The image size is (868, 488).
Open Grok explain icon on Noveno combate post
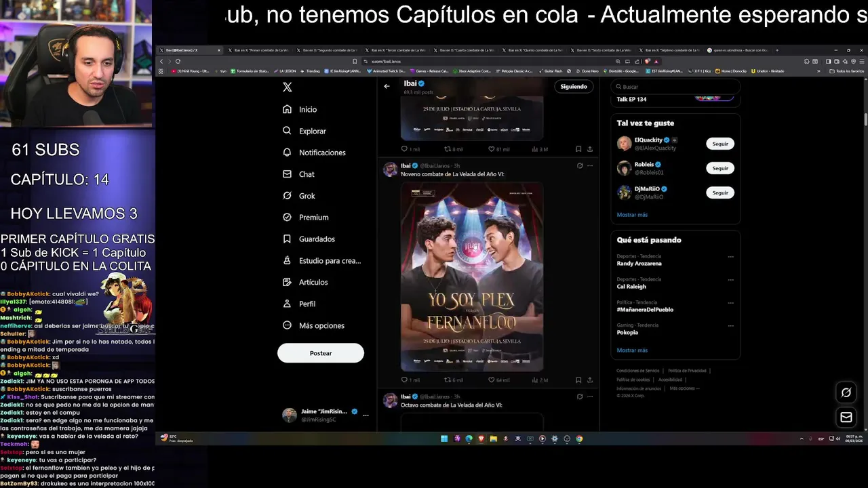click(x=580, y=165)
